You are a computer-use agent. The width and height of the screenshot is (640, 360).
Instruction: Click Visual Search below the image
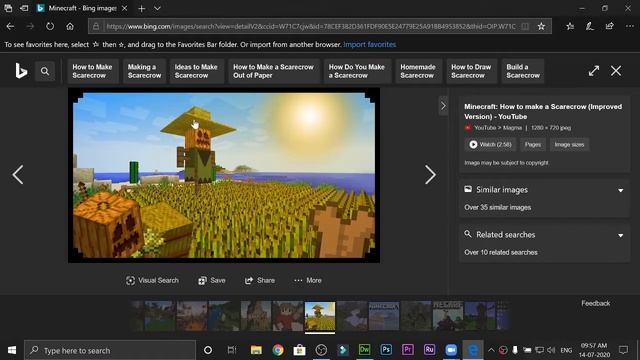click(x=152, y=280)
